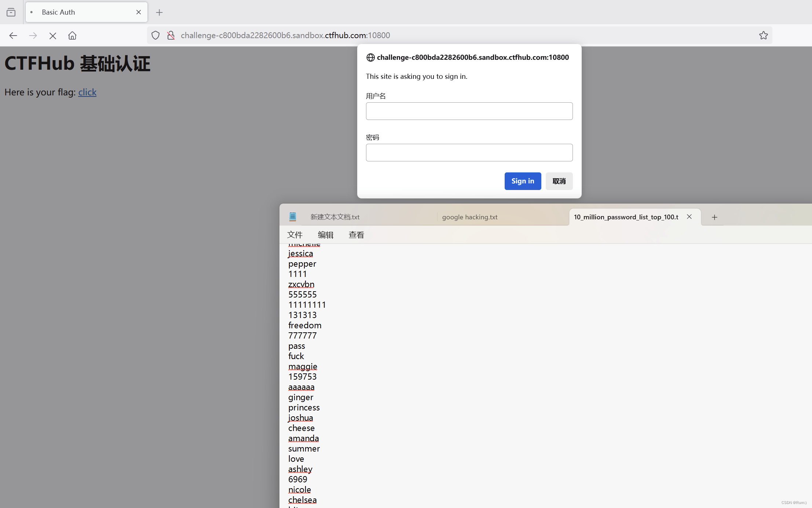This screenshot has height=508, width=812.
Task: Open the 编辑 menu in Notepad
Action: [325, 235]
